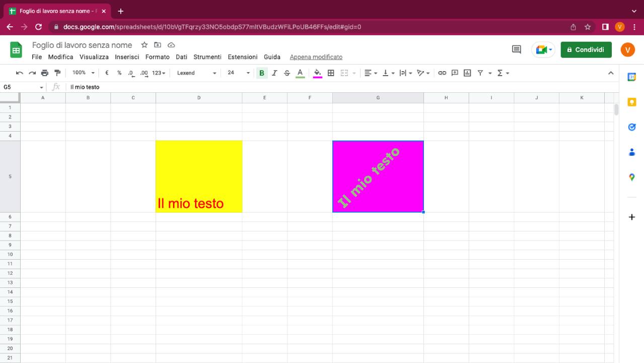Open the Formato menu
The image size is (644, 363).
pos(158,57)
